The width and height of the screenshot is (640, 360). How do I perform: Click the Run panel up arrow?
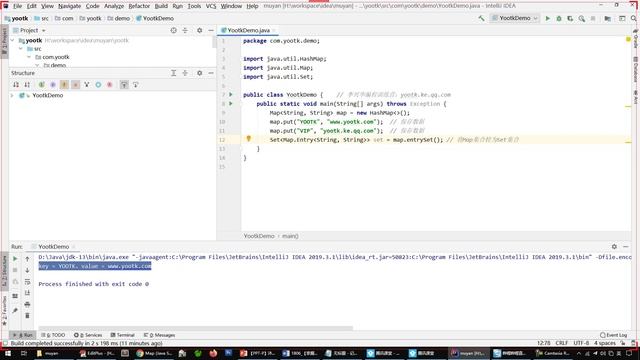click(x=27, y=259)
